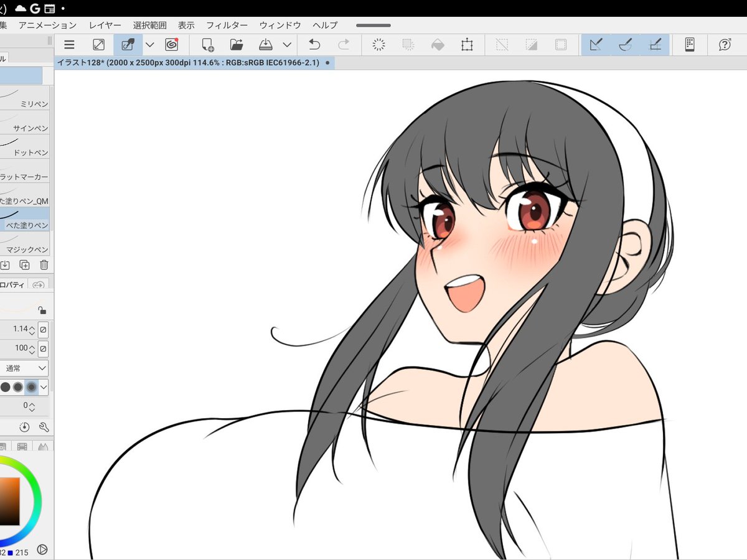Select the simple mode pen switch icon
Viewport: 747px width, 560px height.
pyautogui.click(x=128, y=45)
